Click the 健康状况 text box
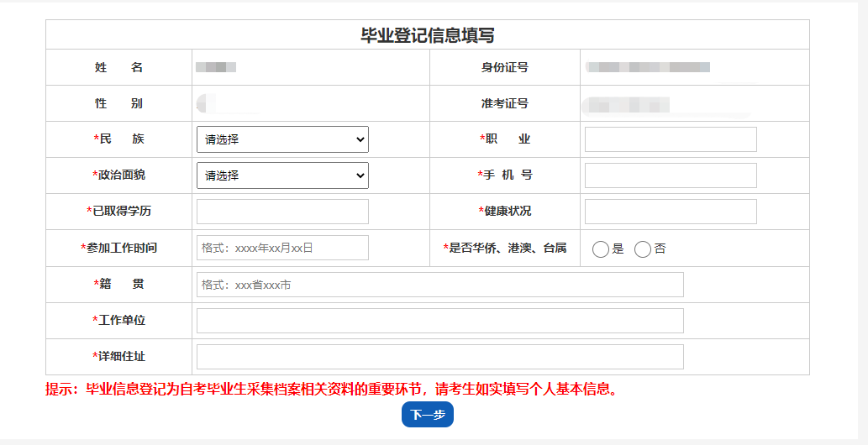The height and width of the screenshot is (445, 868). point(671,212)
